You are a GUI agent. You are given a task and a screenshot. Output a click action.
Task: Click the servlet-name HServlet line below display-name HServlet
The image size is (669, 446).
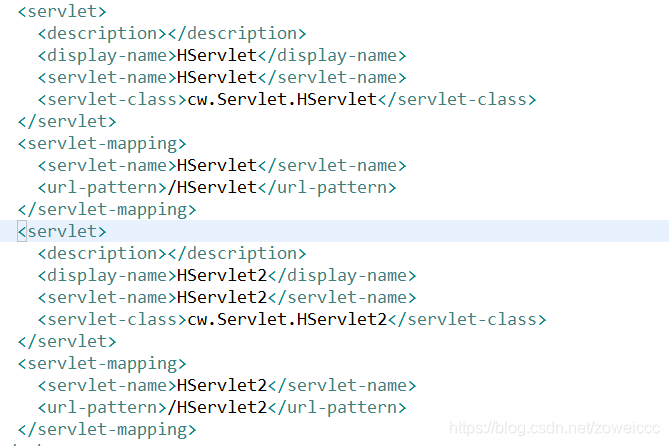pos(222,78)
